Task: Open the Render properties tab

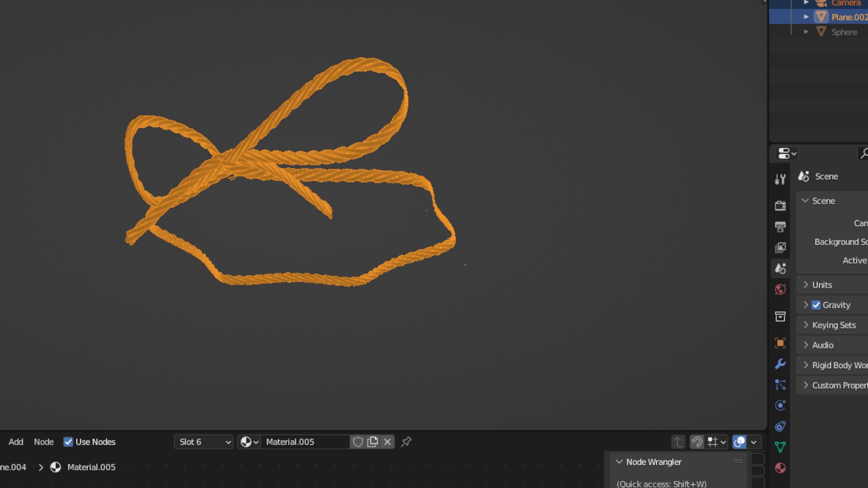Action: tap(780, 206)
